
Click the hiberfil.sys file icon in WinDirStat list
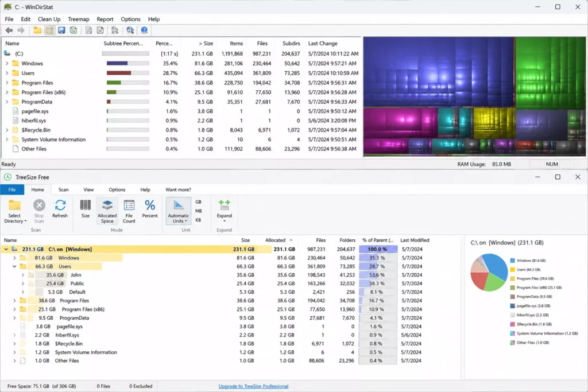pos(16,121)
